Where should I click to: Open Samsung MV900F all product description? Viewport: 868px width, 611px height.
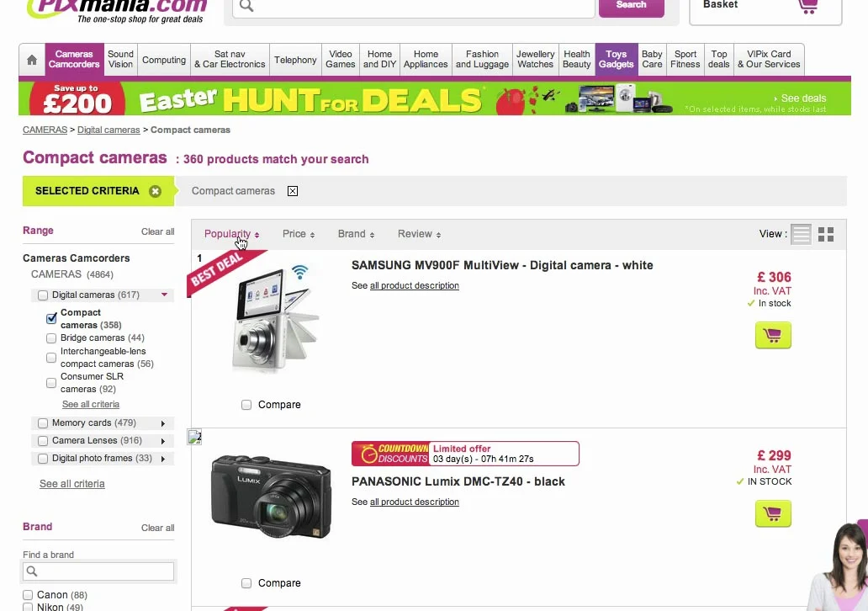(x=414, y=285)
